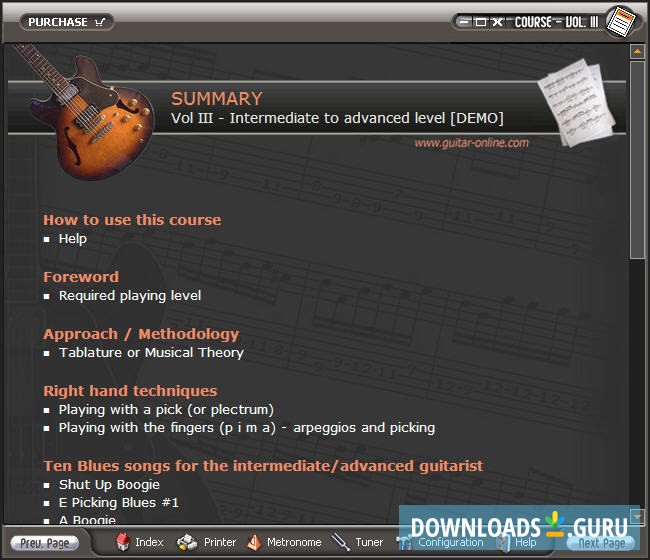Open the Shut Up Boogie song
The height and width of the screenshot is (560, 650).
click(109, 485)
